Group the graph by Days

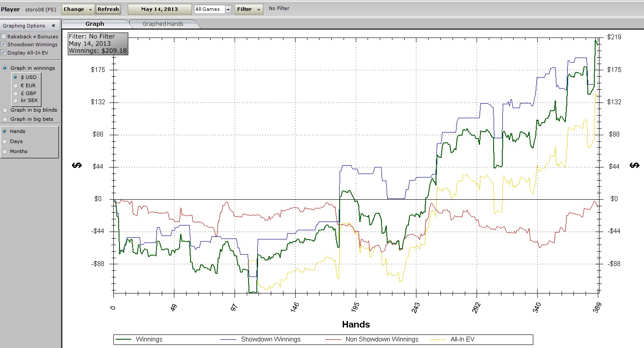(5, 141)
